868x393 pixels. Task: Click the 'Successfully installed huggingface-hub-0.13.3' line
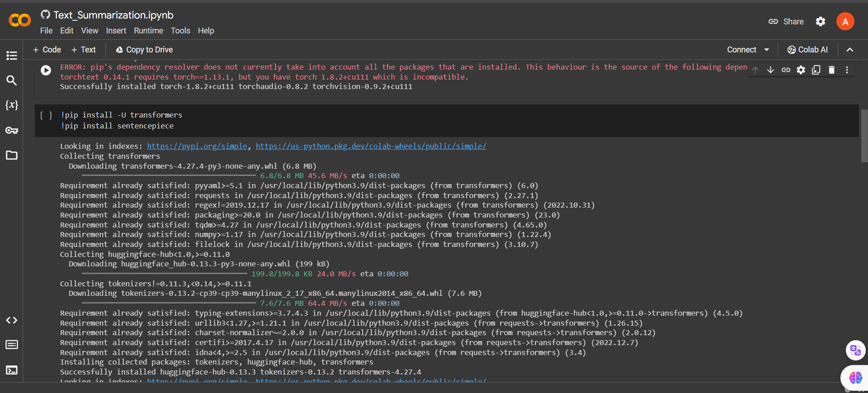240,372
